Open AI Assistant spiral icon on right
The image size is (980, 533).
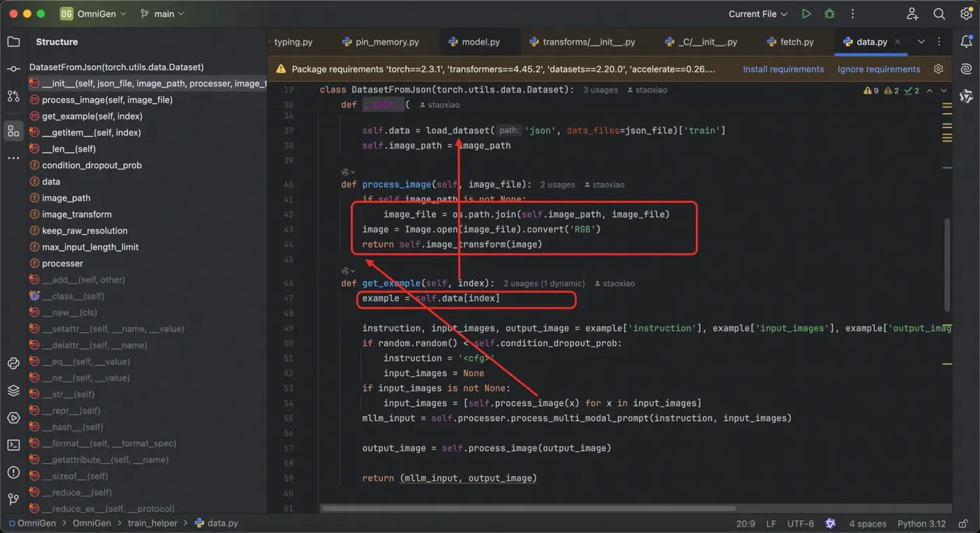click(x=966, y=69)
